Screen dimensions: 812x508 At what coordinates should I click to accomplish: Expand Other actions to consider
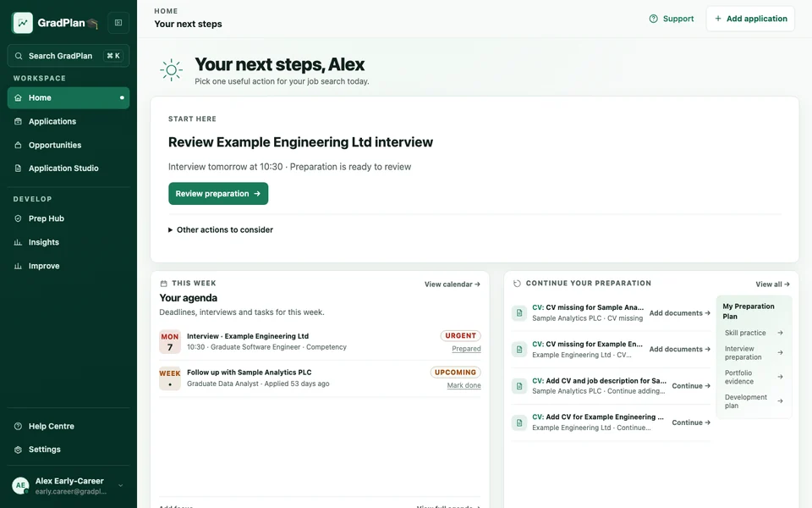(x=221, y=229)
